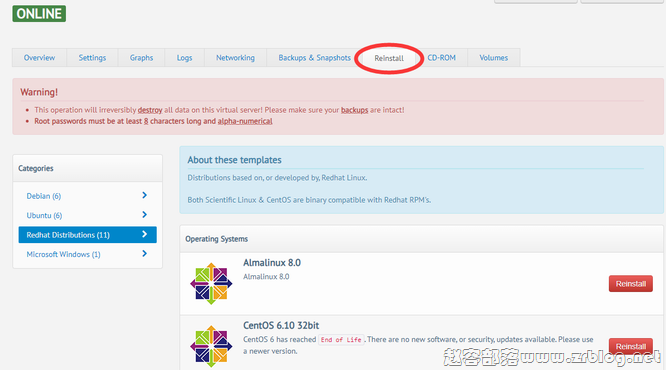The height and width of the screenshot is (370, 666).
Task: Open the CD-ROM tab
Action: tap(441, 58)
